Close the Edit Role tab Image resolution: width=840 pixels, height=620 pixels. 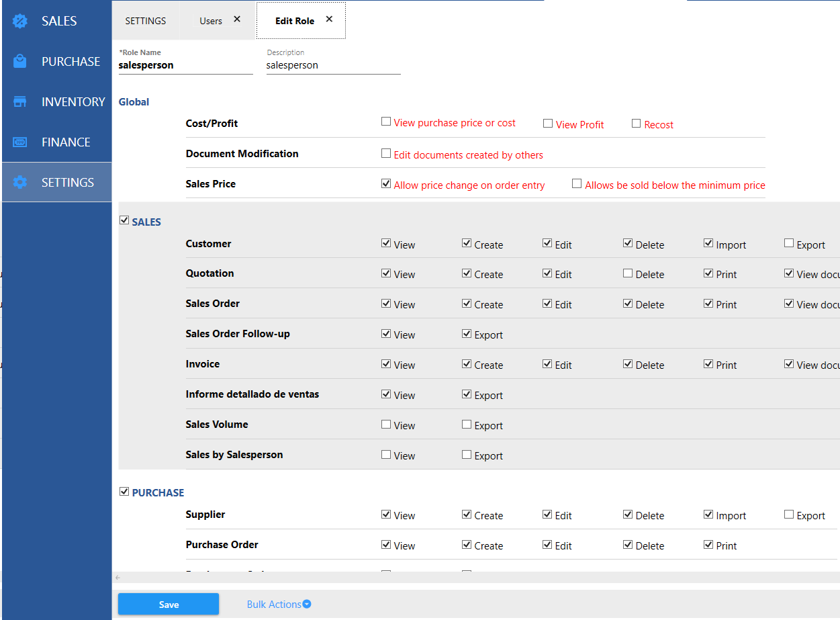click(329, 19)
